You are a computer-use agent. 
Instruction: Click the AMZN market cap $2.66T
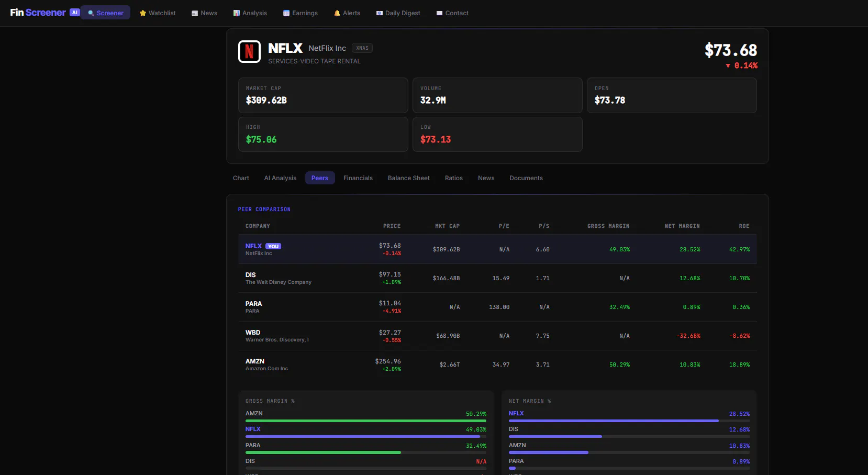[x=450, y=365]
